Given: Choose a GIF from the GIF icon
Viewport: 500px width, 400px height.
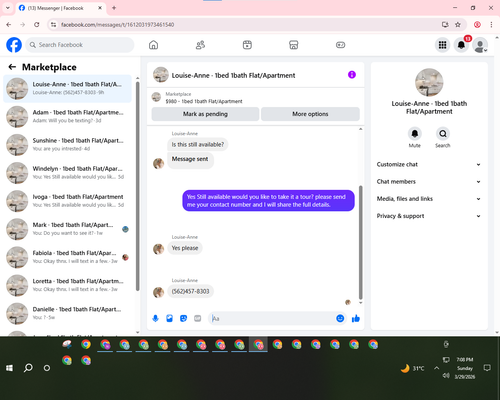Looking at the screenshot, I should [198, 318].
